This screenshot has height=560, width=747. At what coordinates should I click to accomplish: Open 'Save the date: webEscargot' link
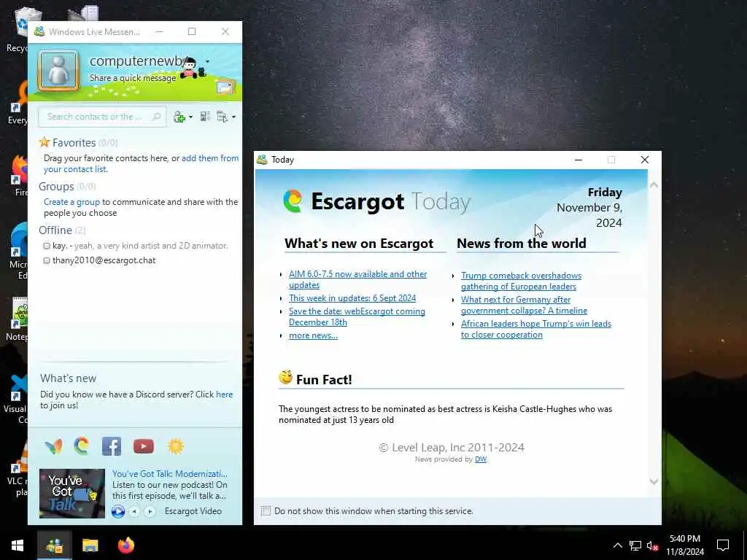click(x=357, y=316)
